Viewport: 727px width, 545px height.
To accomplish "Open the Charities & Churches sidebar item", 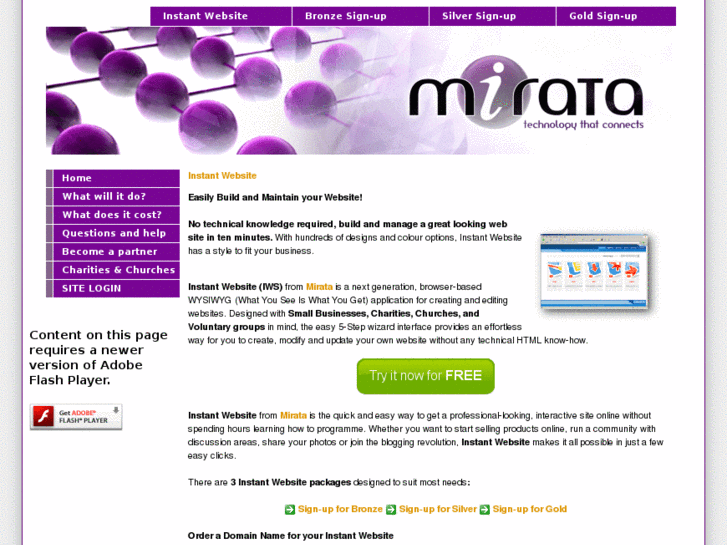I will [113, 270].
